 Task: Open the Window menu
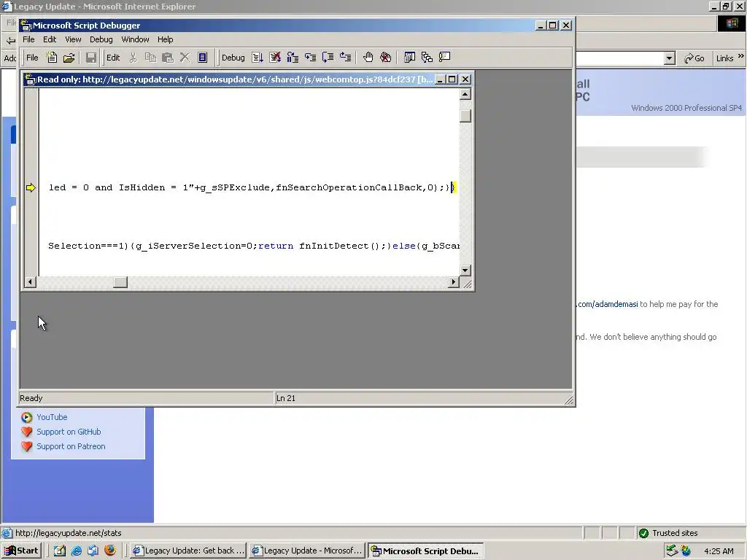tap(135, 39)
